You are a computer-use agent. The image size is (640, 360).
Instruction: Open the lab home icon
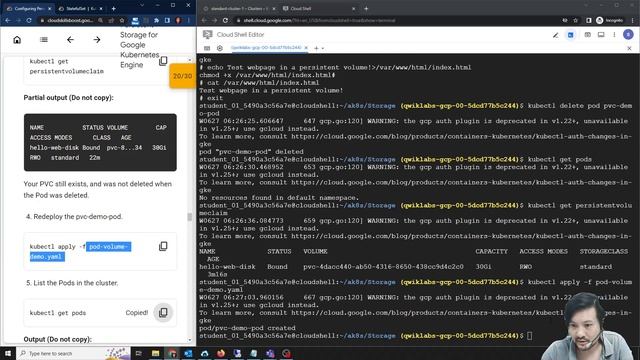click(17, 40)
